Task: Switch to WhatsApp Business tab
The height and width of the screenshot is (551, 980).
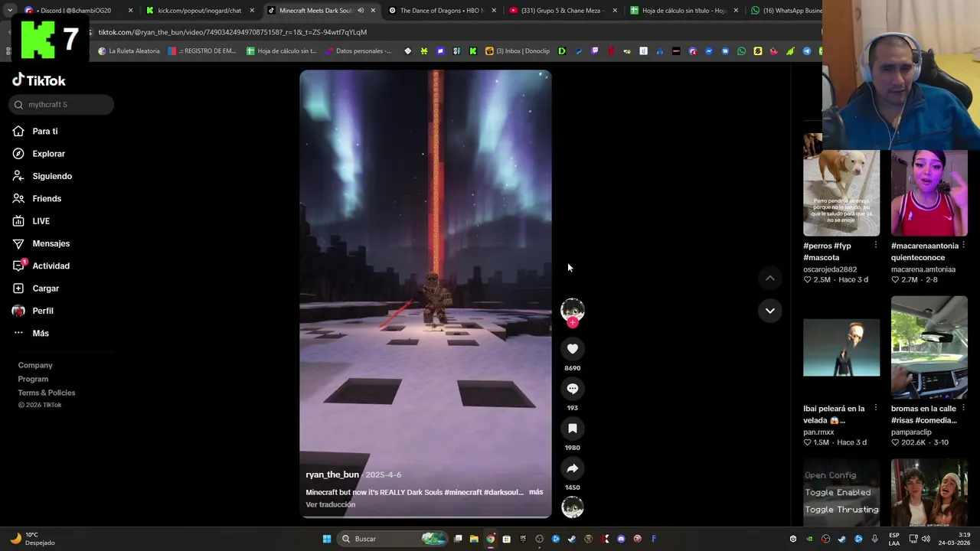Action: click(x=786, y=11)
